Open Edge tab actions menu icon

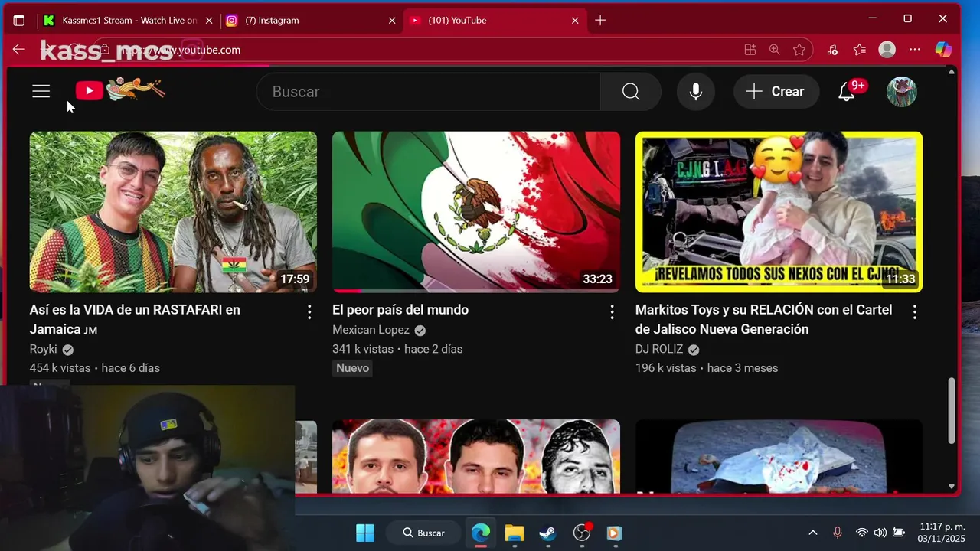point(19,21)
